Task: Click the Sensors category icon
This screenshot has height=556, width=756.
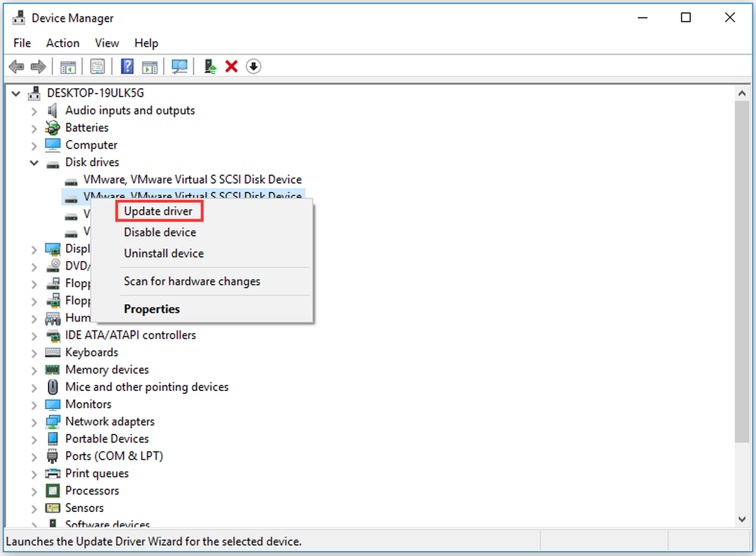Action: point(53,508)
